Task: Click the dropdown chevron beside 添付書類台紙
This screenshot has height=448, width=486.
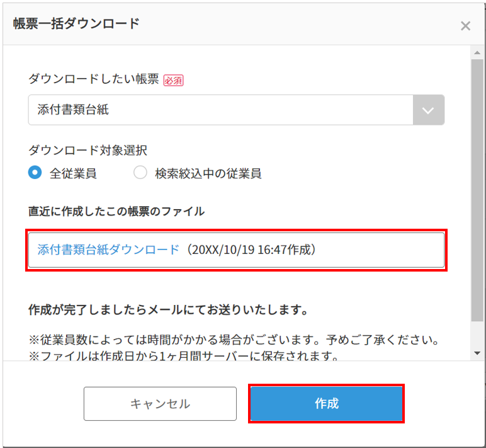Action: (x=428, y=110)
